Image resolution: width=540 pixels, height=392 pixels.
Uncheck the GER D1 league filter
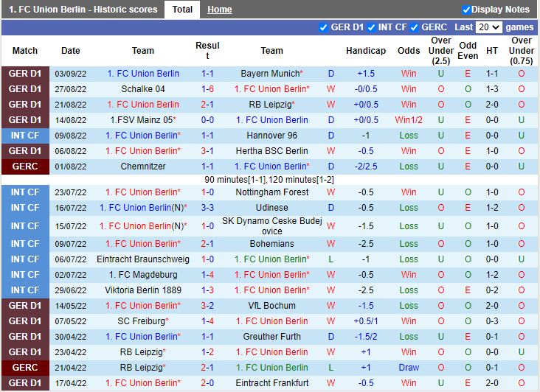click(323, 27)
